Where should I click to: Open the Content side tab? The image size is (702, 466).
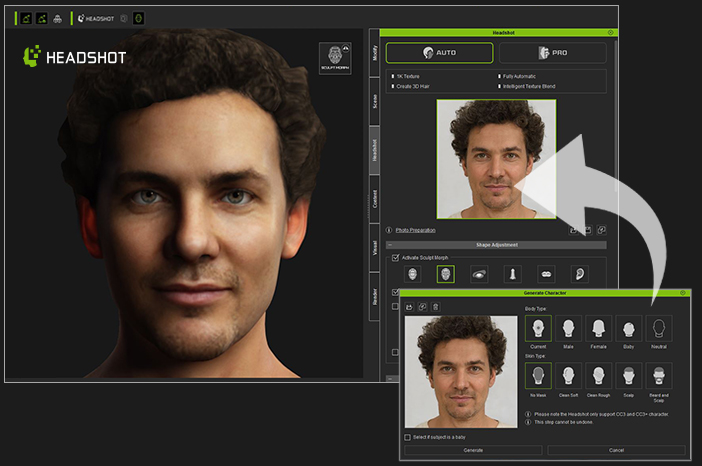coord(375,198)
